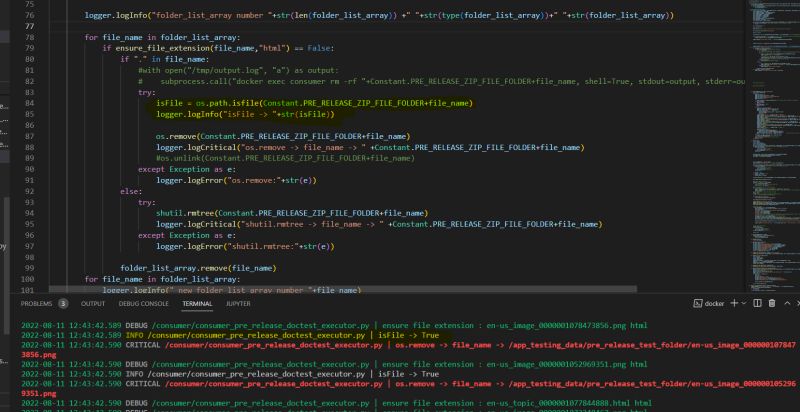Place cursor on 'isFile = os.path.isfile' line
This screenshot has width=800, height=412.
314,103
